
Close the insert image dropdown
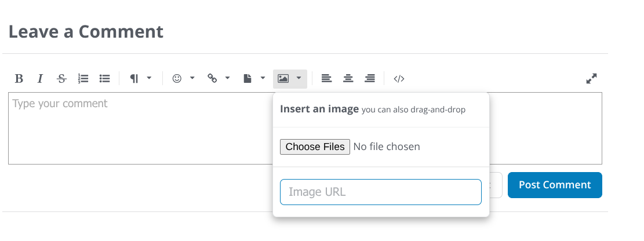click(x=290, y=79)
